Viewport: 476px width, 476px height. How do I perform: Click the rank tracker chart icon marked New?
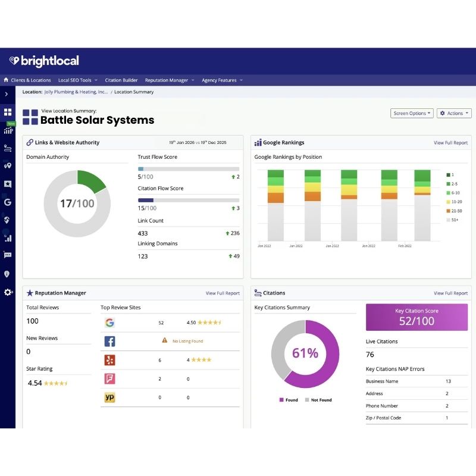pyautogui.click(x=8, y=130)
